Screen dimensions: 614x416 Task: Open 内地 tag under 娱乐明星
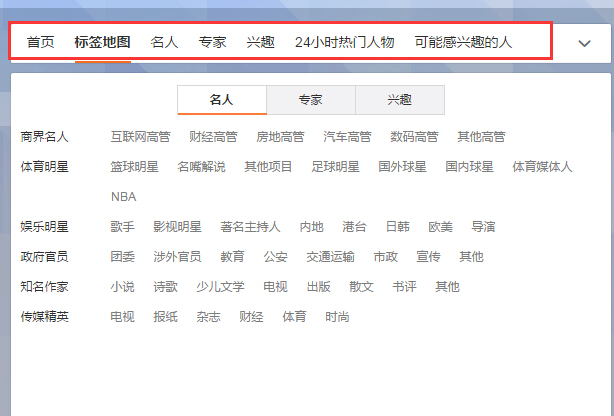[x=312, y=227]
